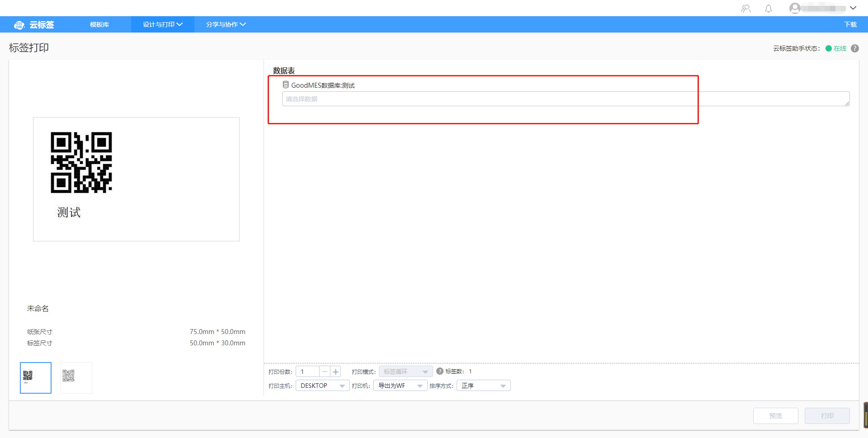The image size is (868, 438).
Task: Expand the user account chevron
Action: (x=853, y=8)
